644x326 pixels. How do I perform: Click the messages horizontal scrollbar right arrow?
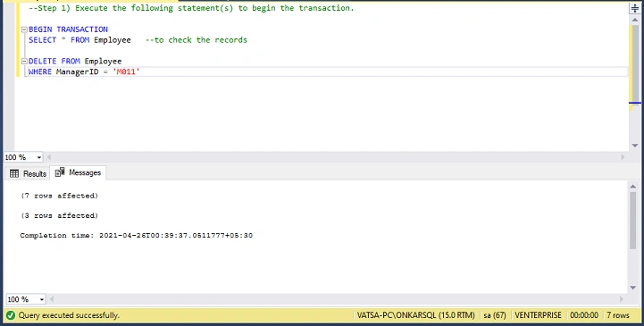click(623, 299)
